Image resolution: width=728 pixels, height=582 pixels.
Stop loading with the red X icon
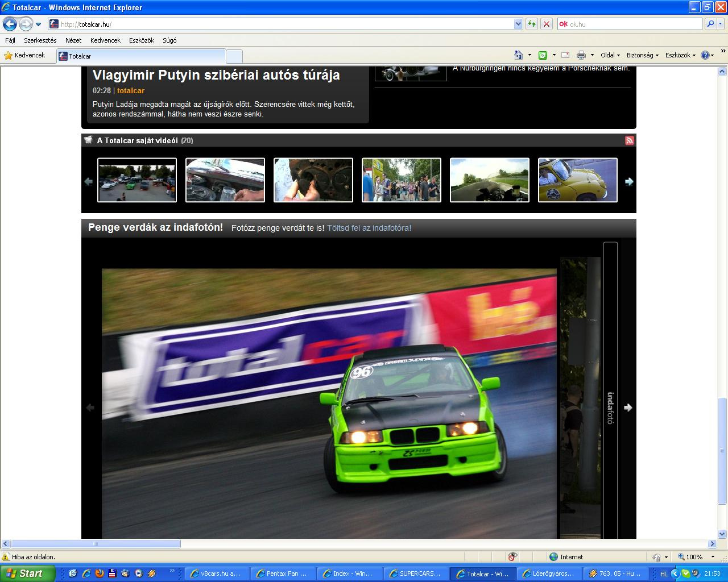click(546, 24)
